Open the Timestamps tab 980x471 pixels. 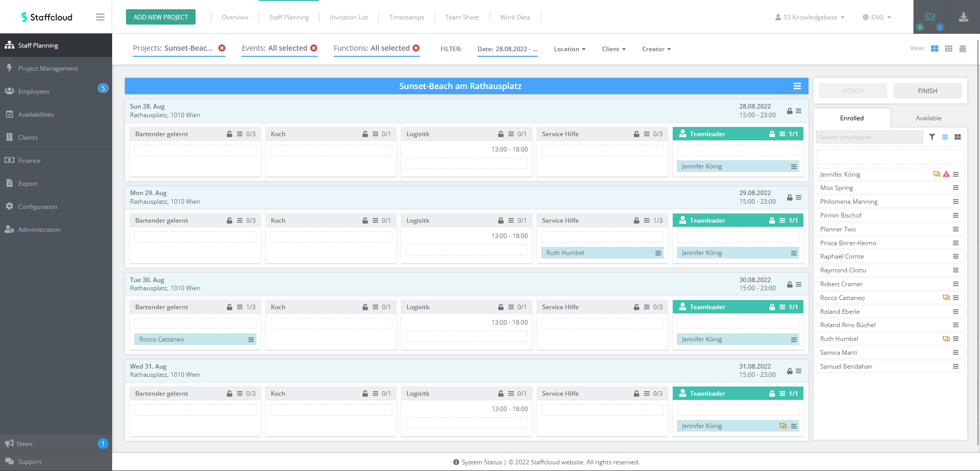407,17
